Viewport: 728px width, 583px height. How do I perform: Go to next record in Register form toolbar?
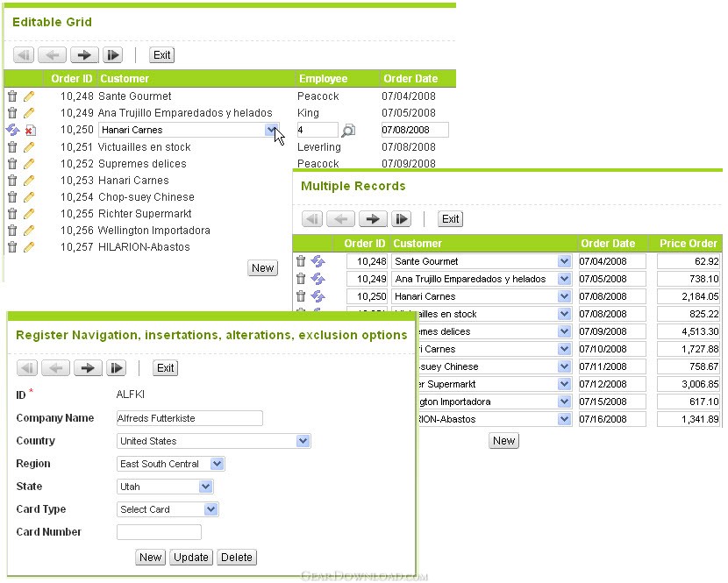(88, 368)
